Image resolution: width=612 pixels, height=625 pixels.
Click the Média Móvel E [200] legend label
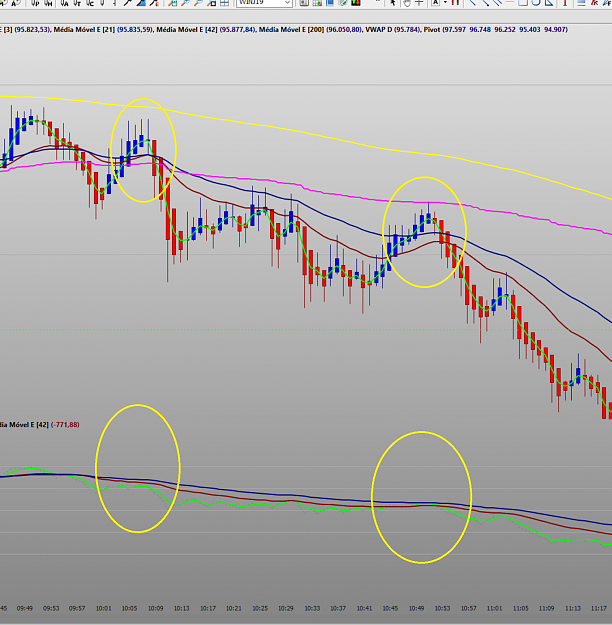pos(291,29)
